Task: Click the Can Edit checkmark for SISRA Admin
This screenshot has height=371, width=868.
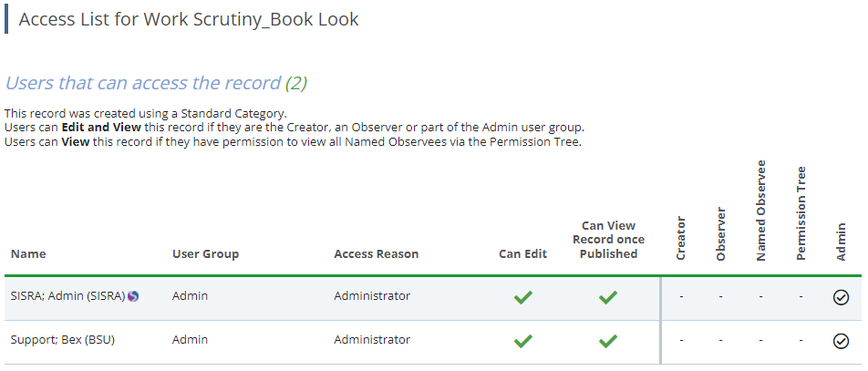Action: click(x=523, y=297)
